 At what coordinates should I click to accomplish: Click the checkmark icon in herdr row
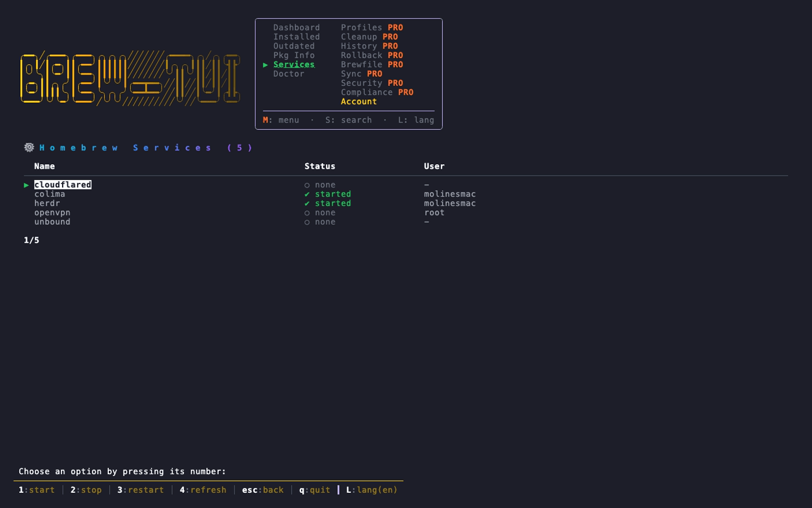click(x=307, y=203)
